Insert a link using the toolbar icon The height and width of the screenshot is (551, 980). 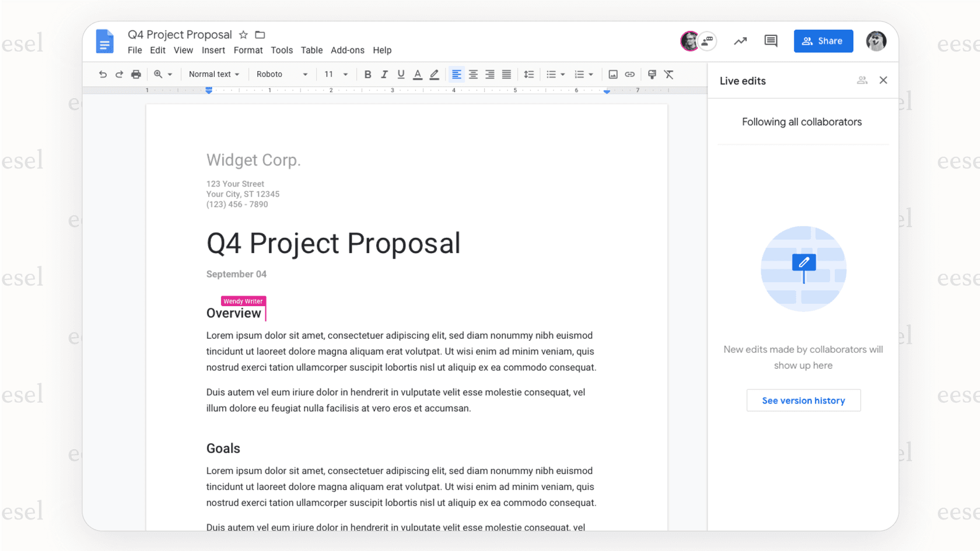tap(629, 74)
